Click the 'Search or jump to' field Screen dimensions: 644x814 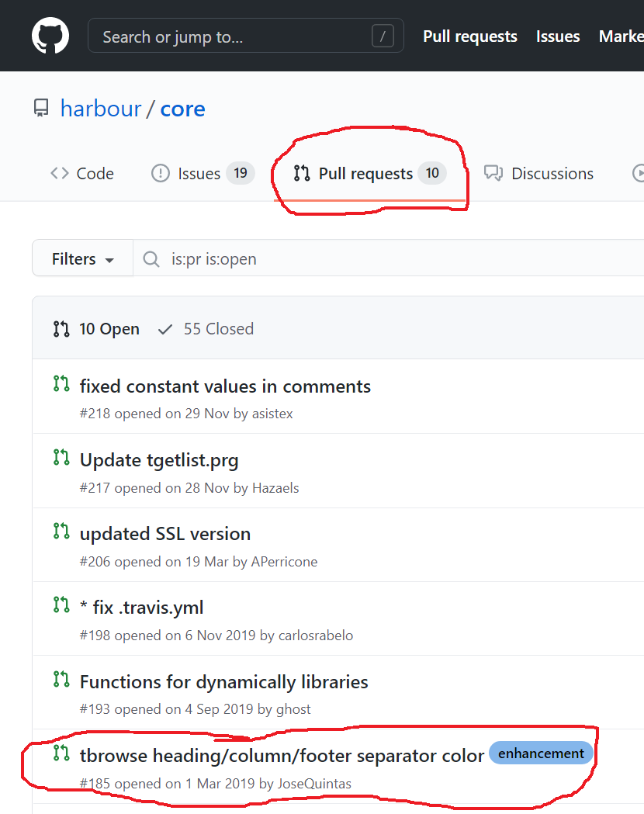245,36
